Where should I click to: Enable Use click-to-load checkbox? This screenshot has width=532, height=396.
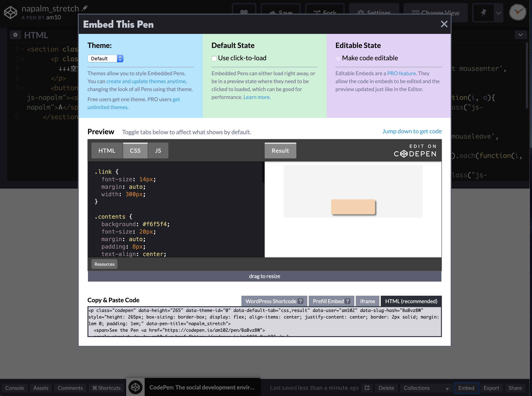(214, 58)
